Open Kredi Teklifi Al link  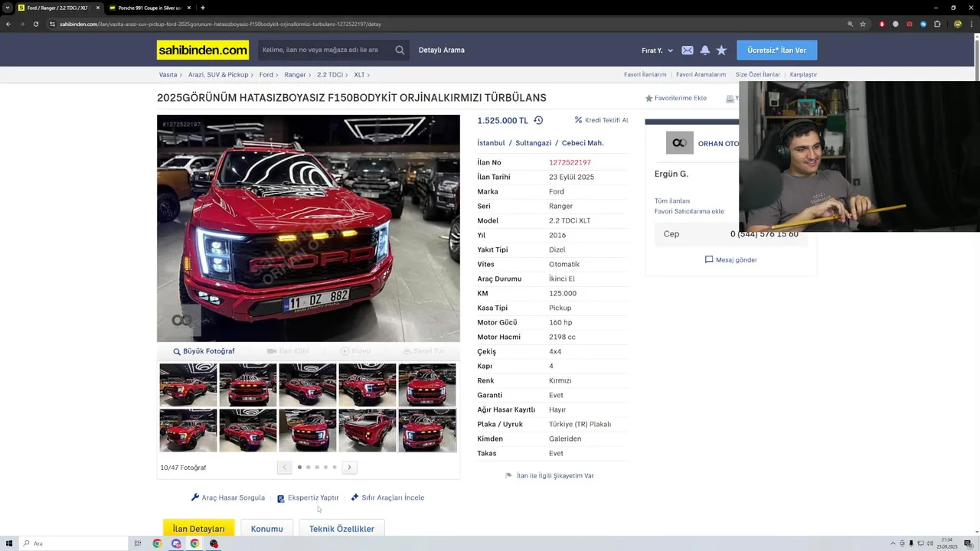tap(601, 120)
